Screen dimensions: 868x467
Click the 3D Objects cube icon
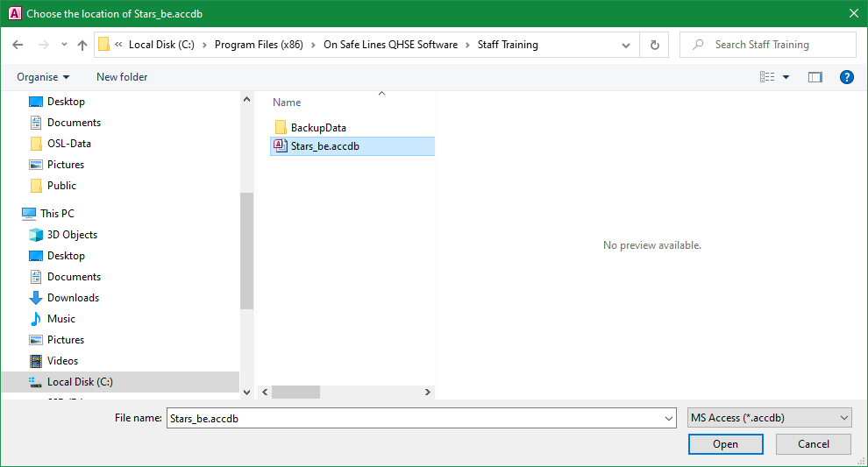36,235
